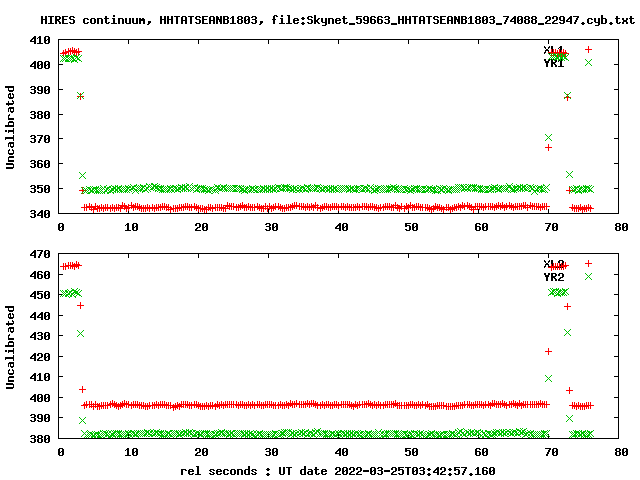Click y-axis value 380 on bottom plot

(40, 439)
